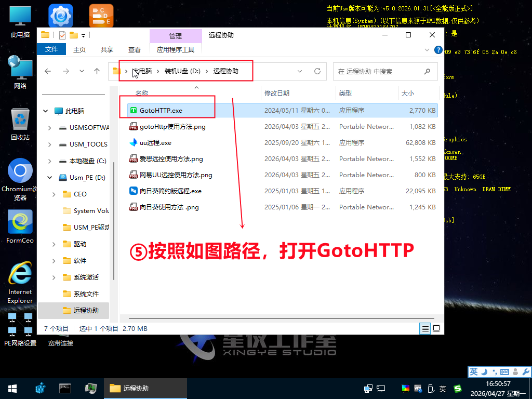Switch to large icons view layout
Screen dimensions: 532x399
(436, 328)
